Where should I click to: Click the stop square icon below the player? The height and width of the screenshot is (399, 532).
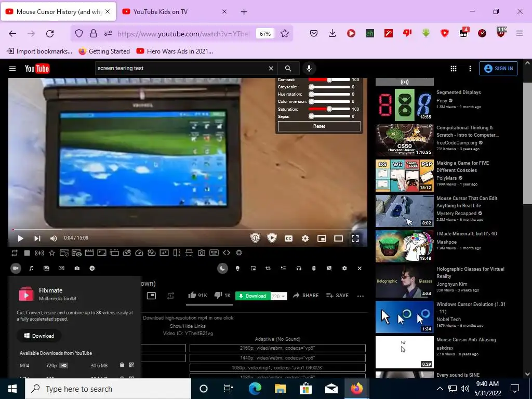[x=27, y=253]
